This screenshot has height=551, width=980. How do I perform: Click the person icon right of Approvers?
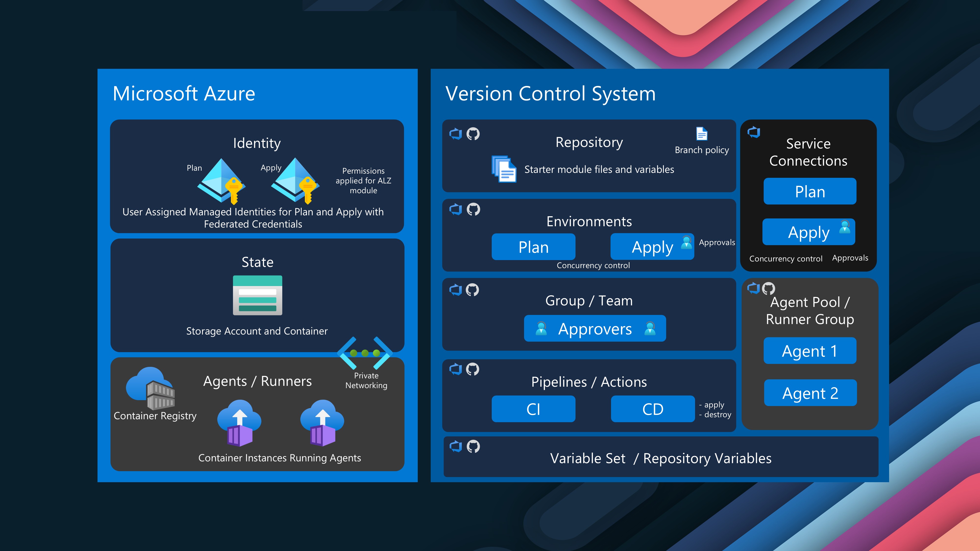650,328
